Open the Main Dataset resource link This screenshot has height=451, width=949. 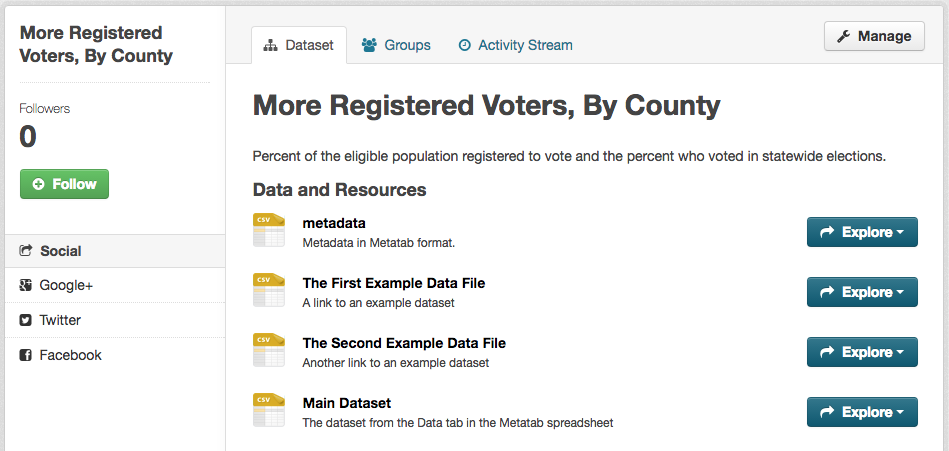347,403
